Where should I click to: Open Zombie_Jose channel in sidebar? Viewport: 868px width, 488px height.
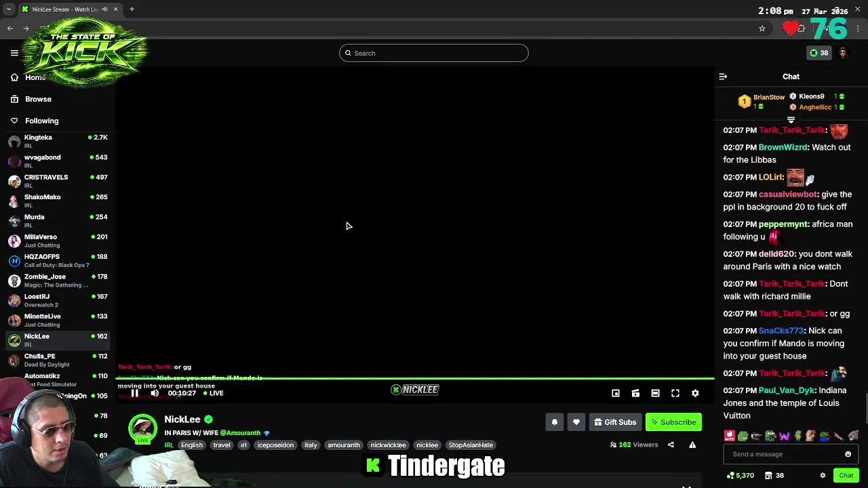58,281
